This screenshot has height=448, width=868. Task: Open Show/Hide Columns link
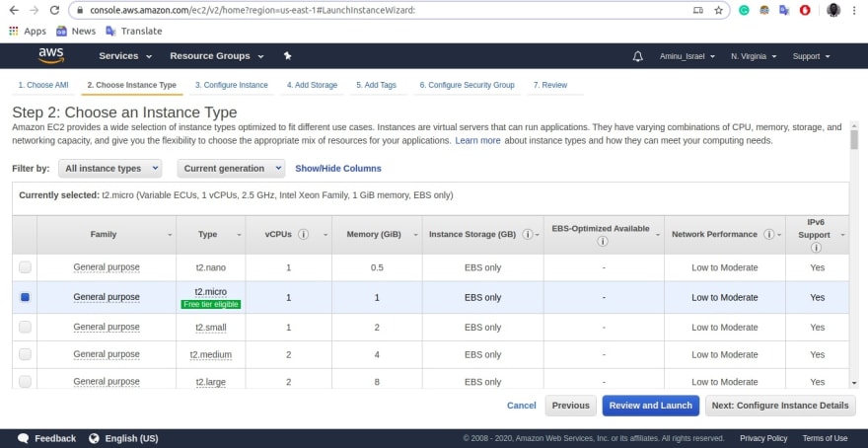click(338, 169)
